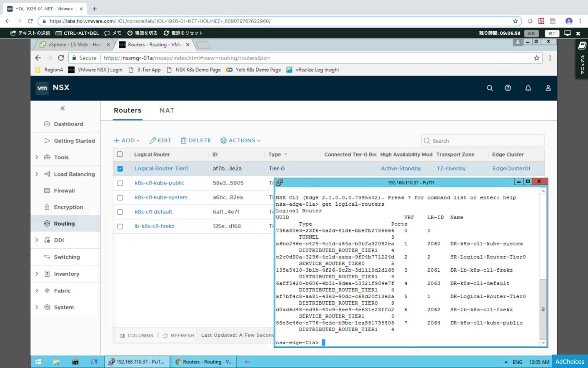Viewport: 588px width, 368px height.
Task: Open PowerShell from the taskbar
Action: [94, 362]
